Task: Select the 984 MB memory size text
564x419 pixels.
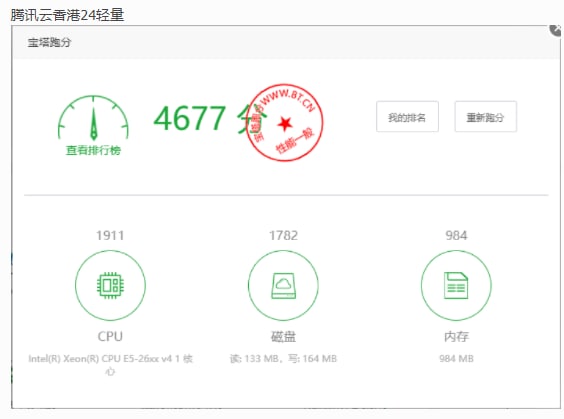Action: point(456,359)
